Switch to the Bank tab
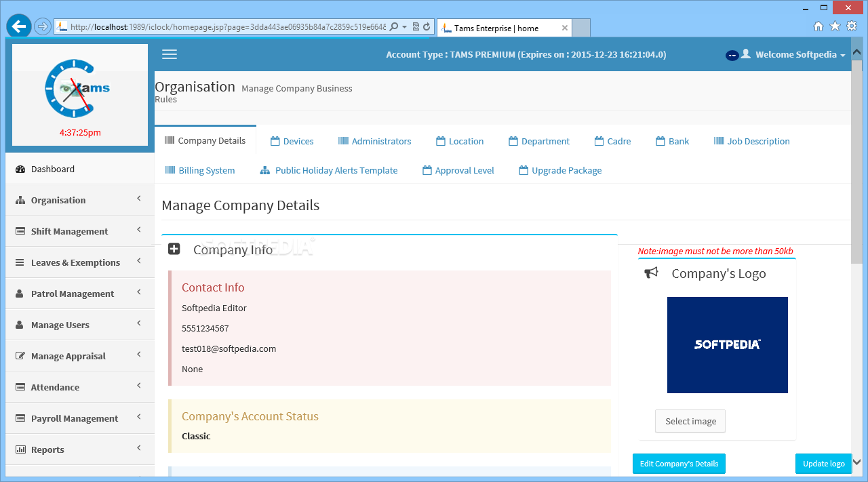868x482 pixels. pos(672,141)
